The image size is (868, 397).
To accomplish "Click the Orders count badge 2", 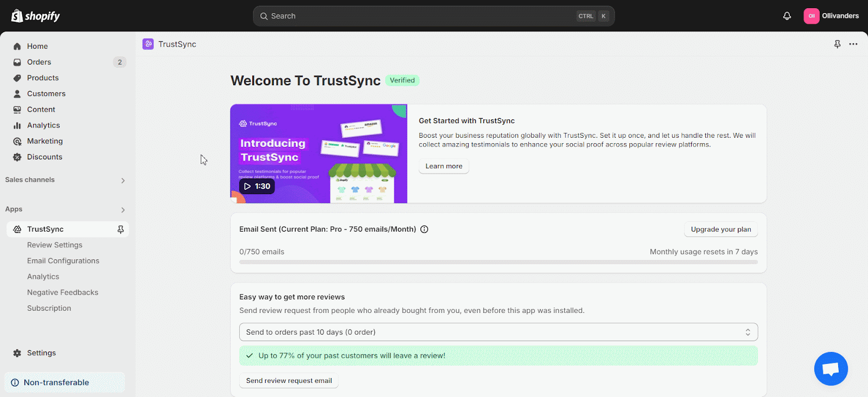I will coord(120,62).
